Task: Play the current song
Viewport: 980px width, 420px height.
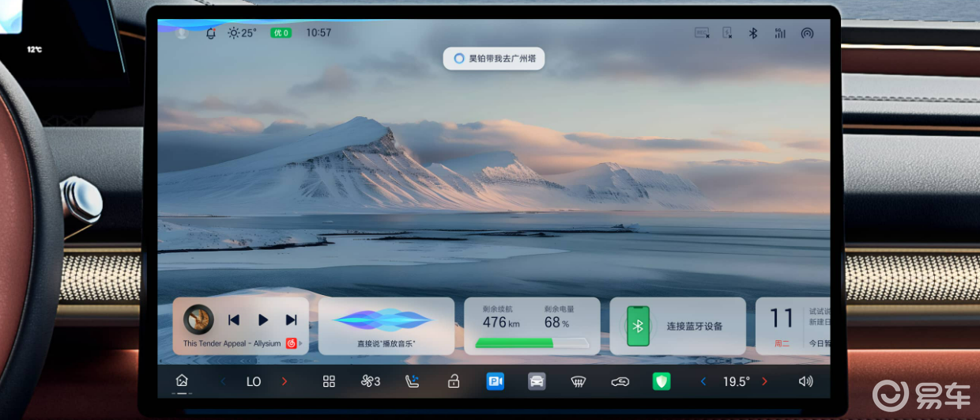Action: click(263, 320)
